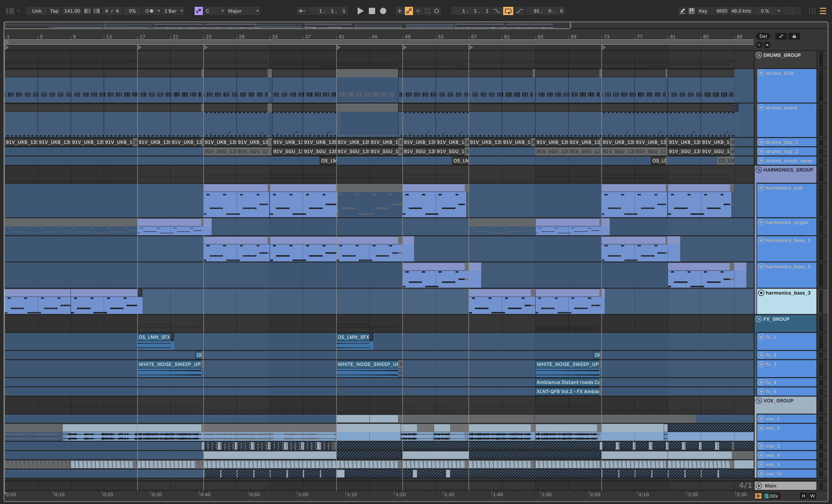
Task: Open the 1 Bar quantization dropdown
Action: click(x=173, y=11)
